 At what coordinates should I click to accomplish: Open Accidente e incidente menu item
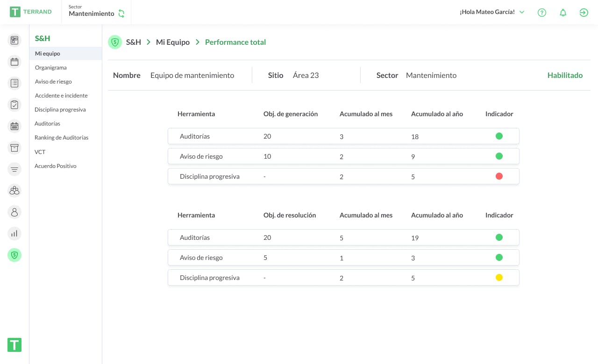pos(61,96)
